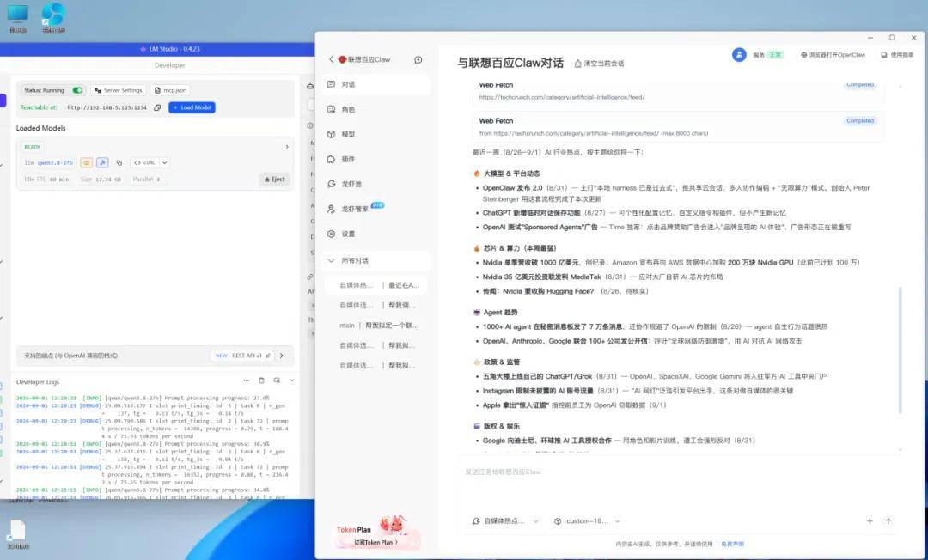Image resolution: width=928 pixels, height=560 pixels.
Task: Collapse the Developer Logs panel chevron
Action: [292, 380]
